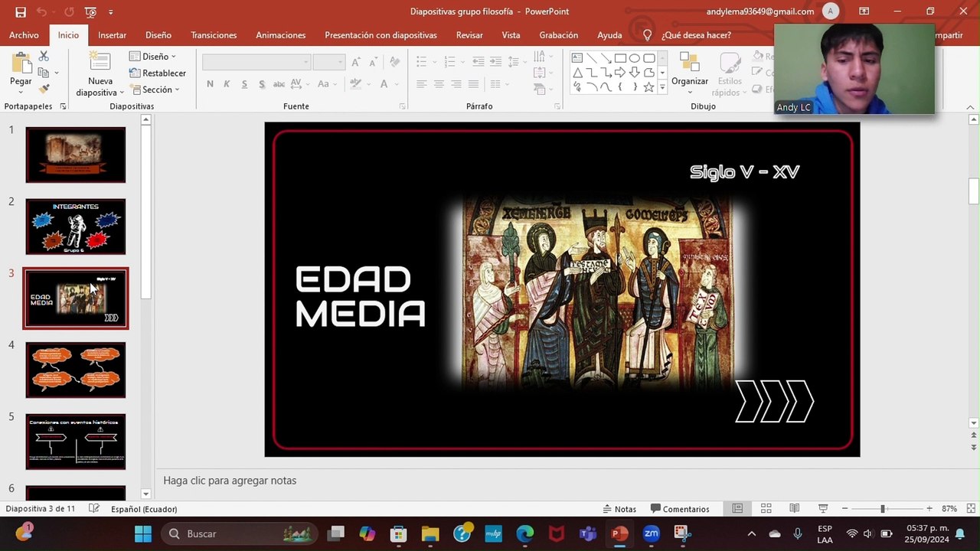Click Haga clic para agregar notas

click(230, 481)
